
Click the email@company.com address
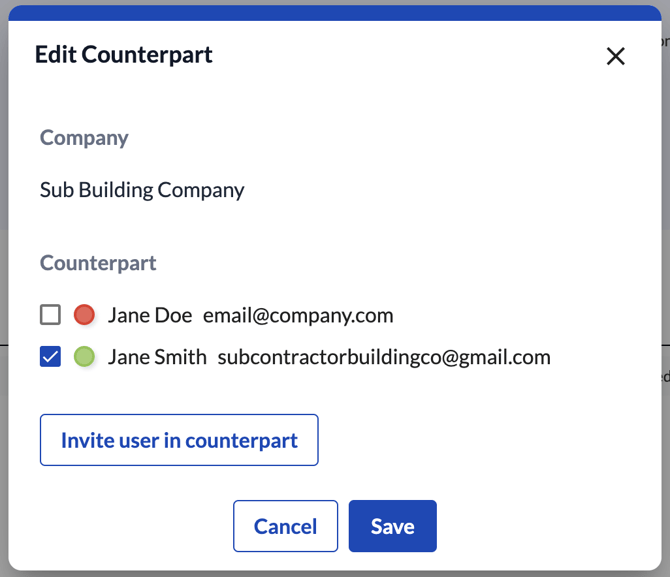[298, 315]
